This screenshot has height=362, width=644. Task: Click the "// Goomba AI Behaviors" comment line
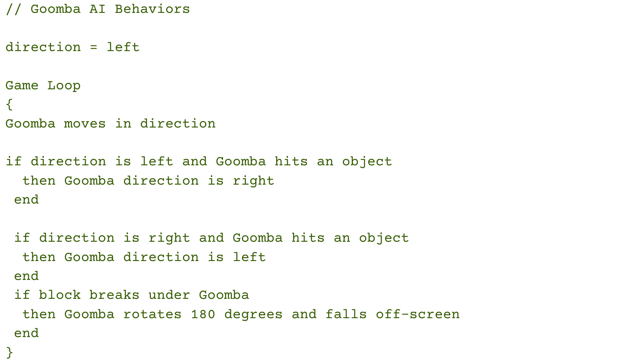point(98,9)
